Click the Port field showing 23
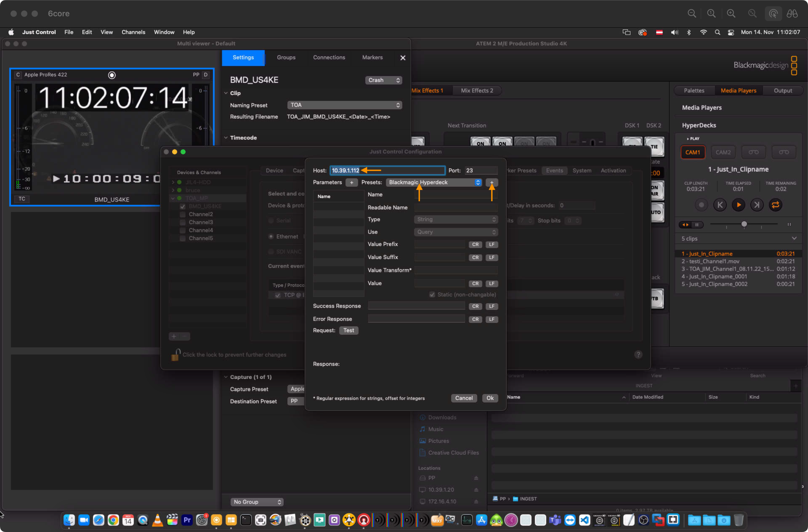Screen dimensions: 808x532 pos(481,170)
